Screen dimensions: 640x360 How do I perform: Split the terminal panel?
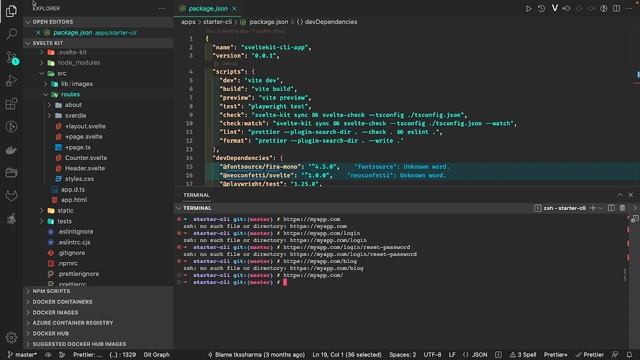[611, 208]
